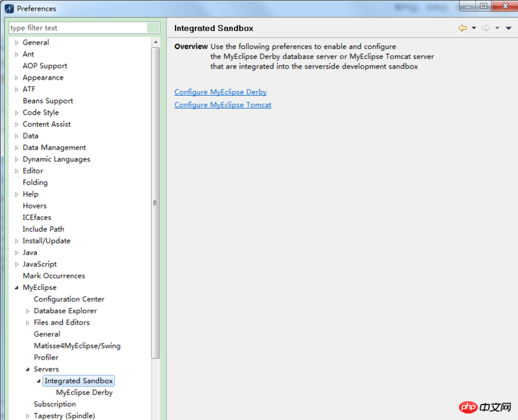Expand the Files and Editors node arrow
Screen dimensions: 518x420
tap(28, 322)
